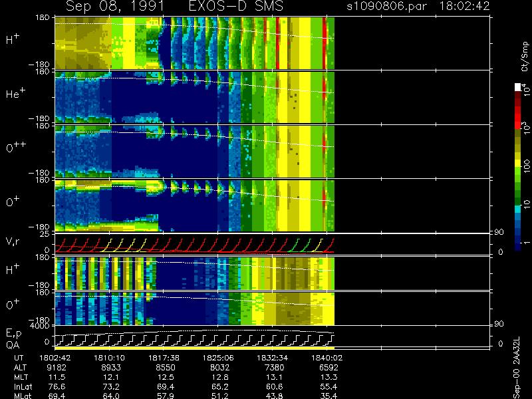Click the "V,r" panel label
Screen dimensions: 532x399
pos(13,241)
